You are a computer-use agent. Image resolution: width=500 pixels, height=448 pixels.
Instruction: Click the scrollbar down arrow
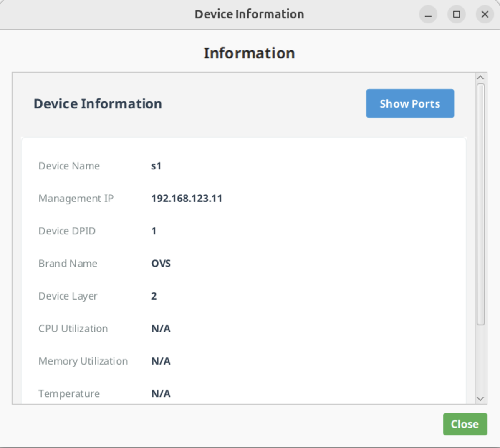point(480,399)
